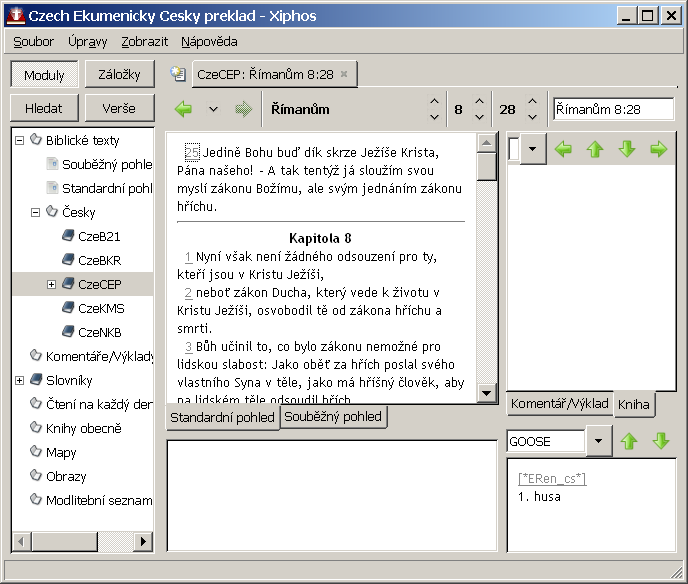The image size is (688, 584).
Task: Click the green right arrow in commentary toolbar
Action: click(x=658, y=149)
